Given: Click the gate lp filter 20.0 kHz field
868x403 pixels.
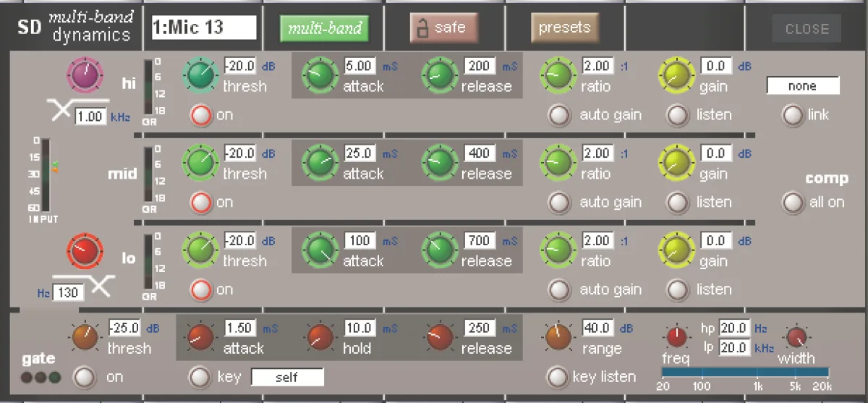Looking at the screenshot, I should click(x=733, y=347).
